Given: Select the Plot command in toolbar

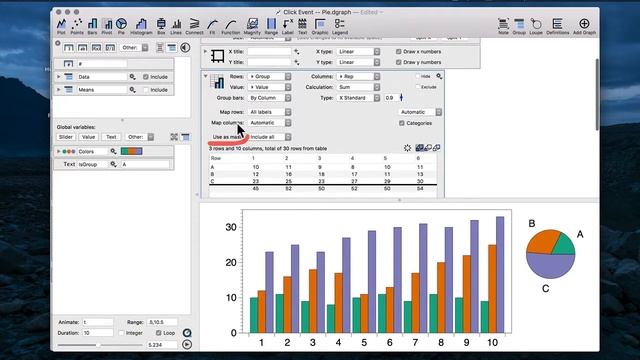Looking at the screenshot, I should point(61,26).
